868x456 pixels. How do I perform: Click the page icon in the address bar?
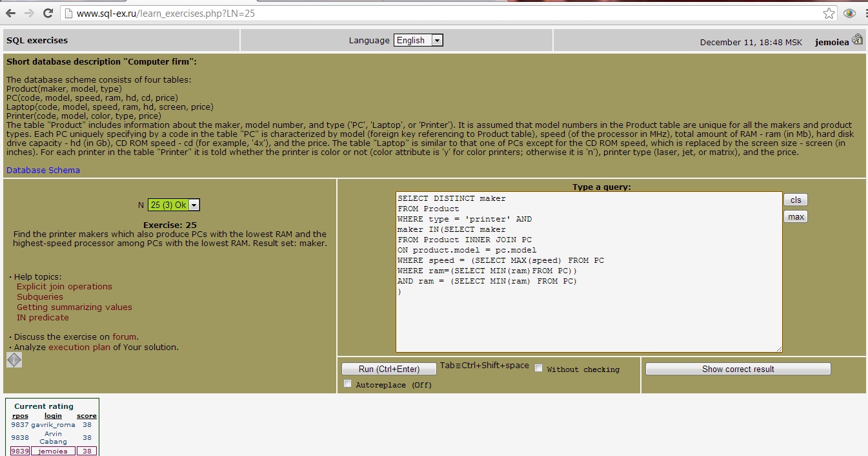tap(68, 12)
